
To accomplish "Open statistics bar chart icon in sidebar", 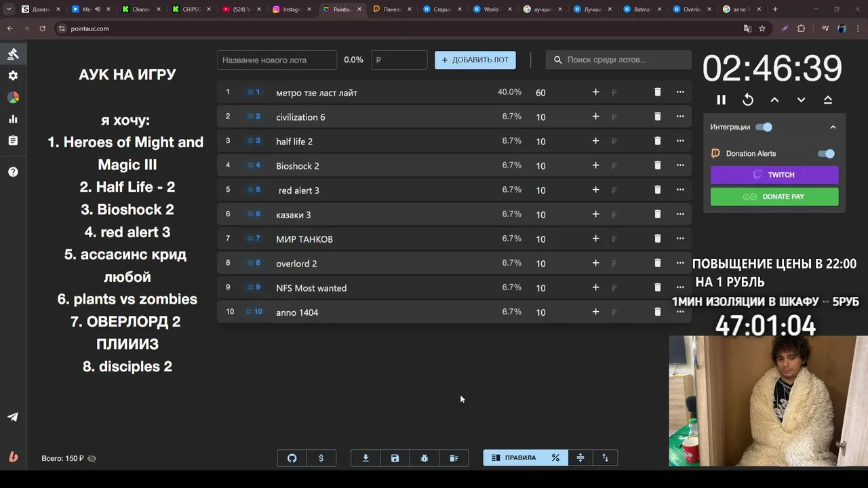I will pos(13,119).
